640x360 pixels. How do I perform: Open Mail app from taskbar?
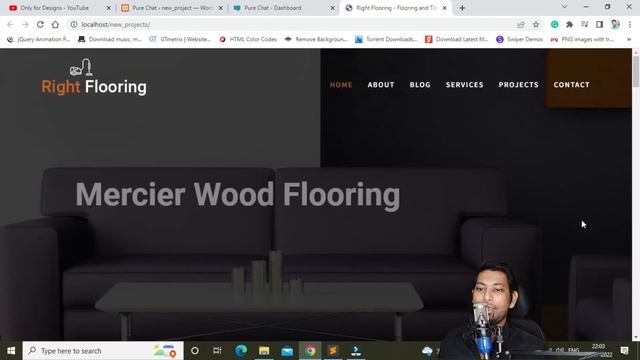coord(287,351)
